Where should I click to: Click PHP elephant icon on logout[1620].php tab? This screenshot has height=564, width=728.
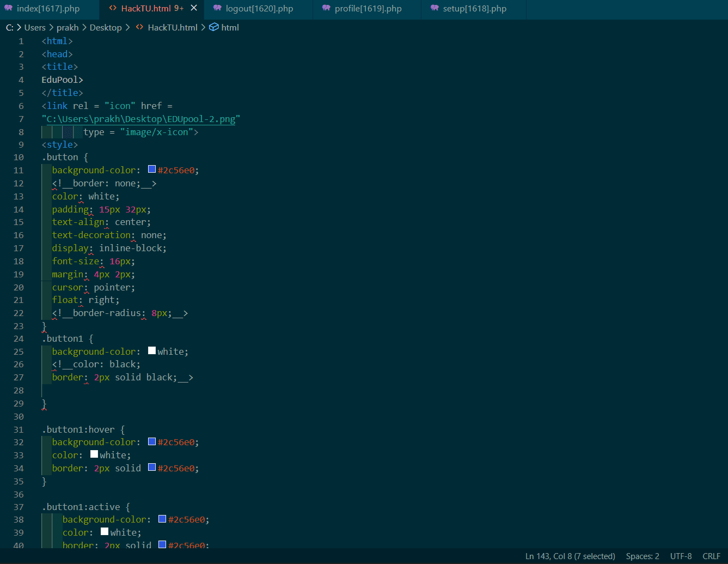[x=217, y=8]
